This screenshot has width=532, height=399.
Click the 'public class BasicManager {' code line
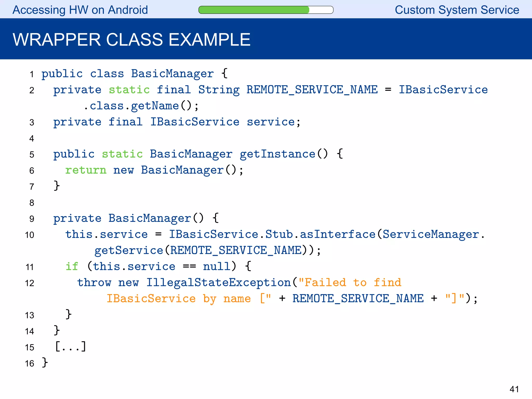click(x=135, y=74)
